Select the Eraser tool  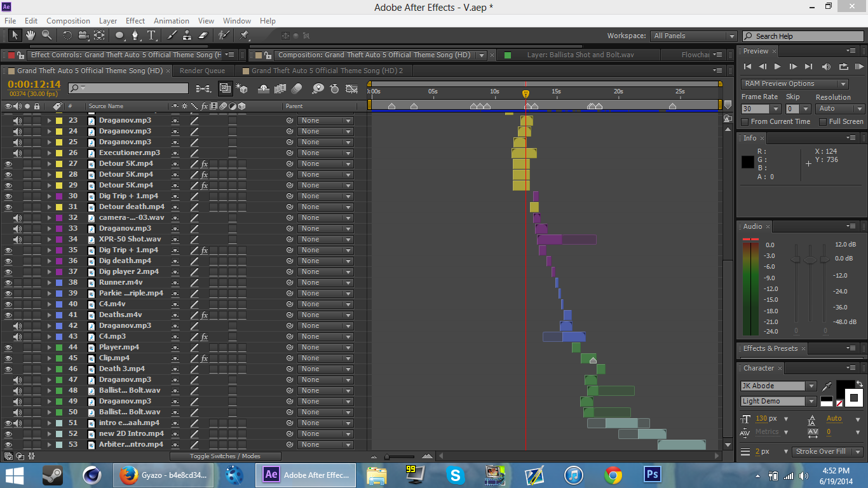click(203, 36)
